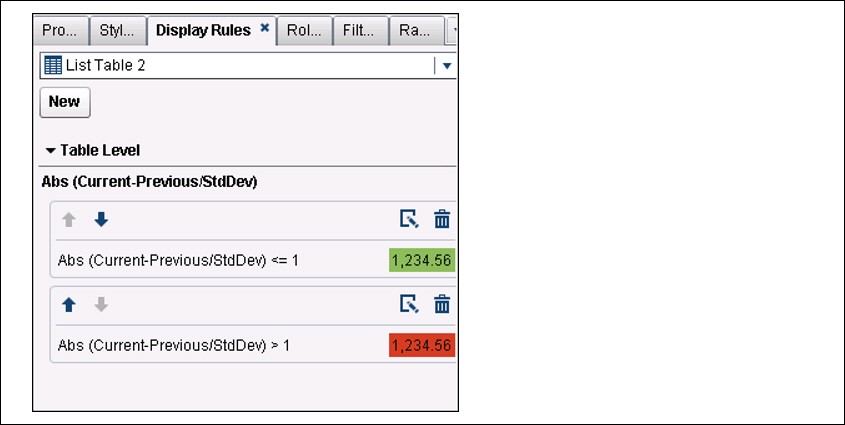Open the List Table 2 dropdown arrow
The width and height of the screenshot is (845, 425).
(x=447, y=66)
